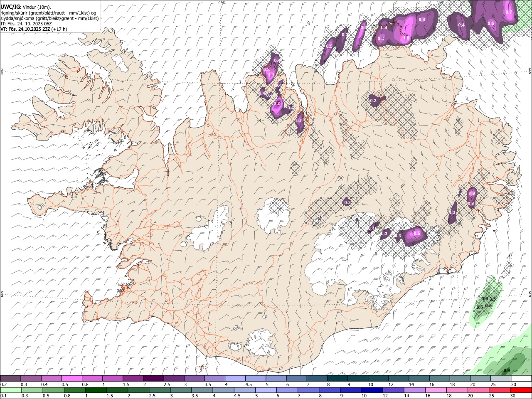Screen dimensions: 532x399
Task: Pick the dark teal snow swatch starting at 8
Action: point(337,379)
